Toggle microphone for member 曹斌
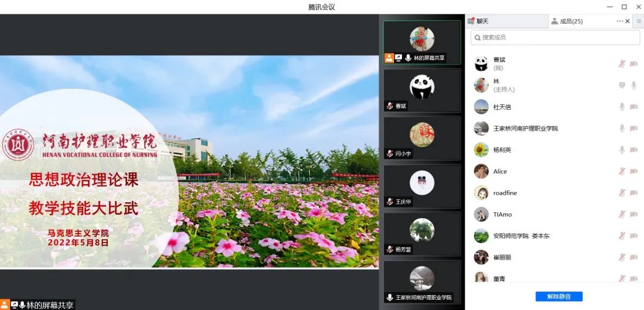 pyautogui.click(x=622, y=64)
